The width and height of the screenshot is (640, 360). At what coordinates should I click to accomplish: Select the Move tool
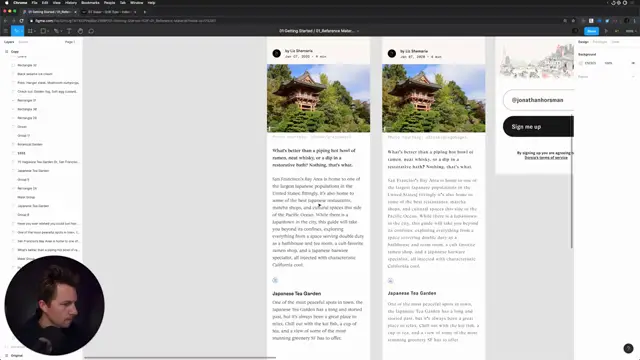pyautogui.click(x=17, y=31)
